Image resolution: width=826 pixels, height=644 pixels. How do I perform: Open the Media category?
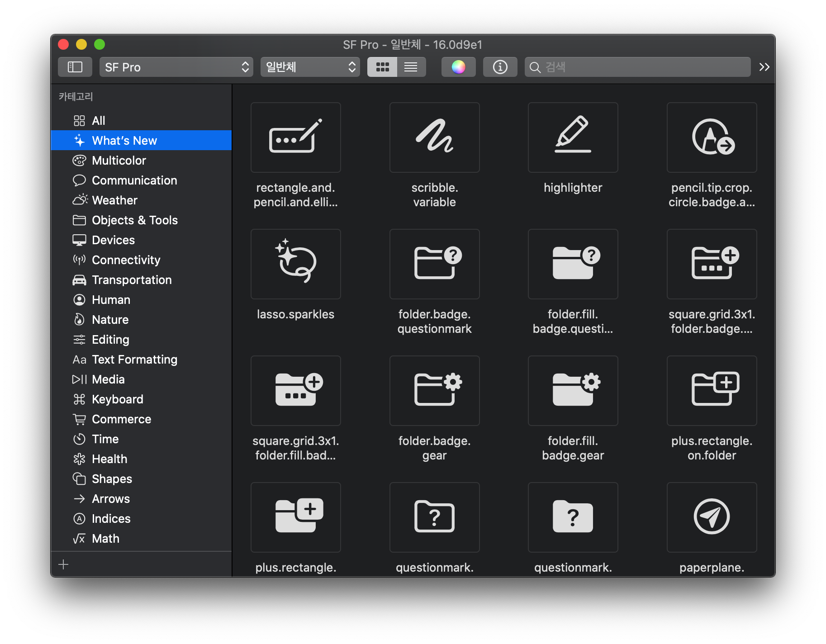[141, 379]
